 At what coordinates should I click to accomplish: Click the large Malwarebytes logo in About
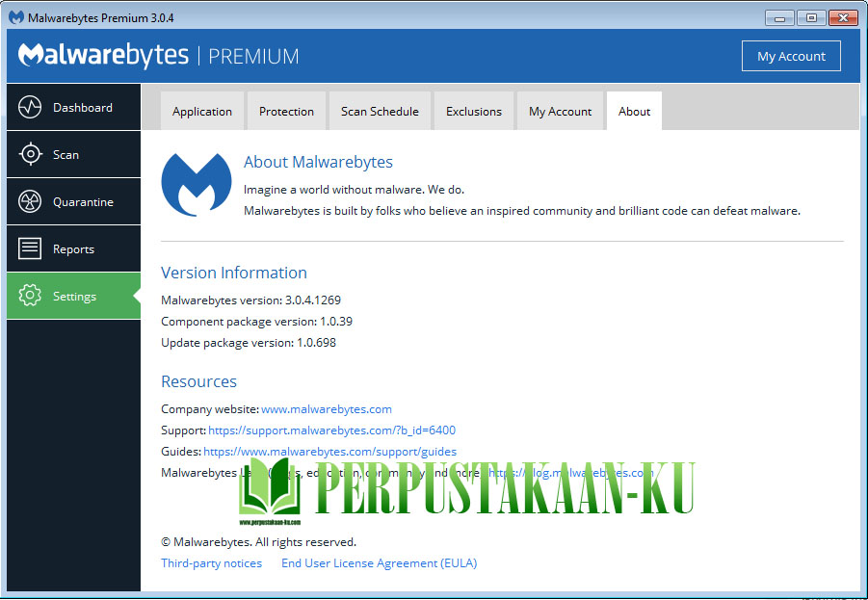(x=197, y=185)
